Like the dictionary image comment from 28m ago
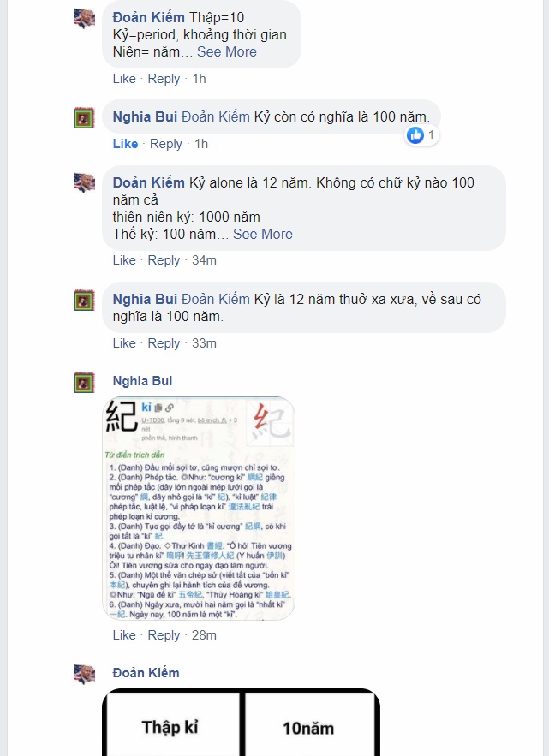 click(x=124, y=635)
